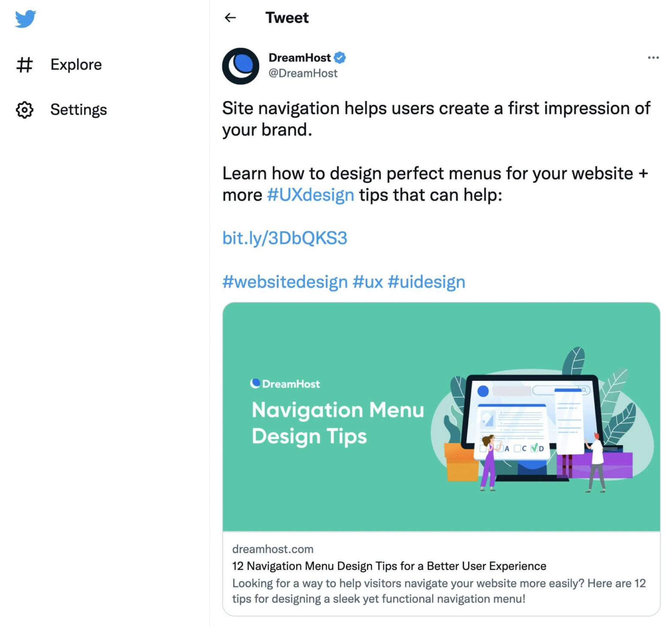672x627 pixels.
Task: Click the link card description text
Action: tap(438, 591)
